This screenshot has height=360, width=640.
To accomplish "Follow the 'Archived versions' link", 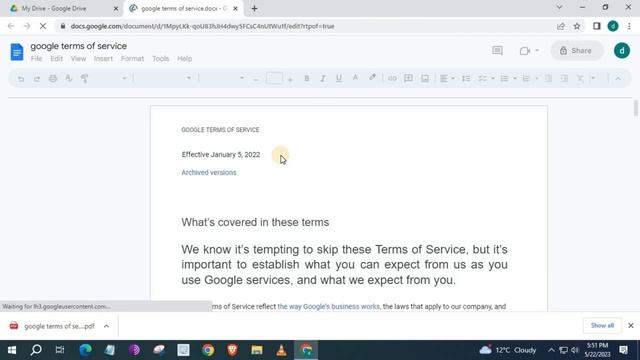I will [209, 173].
